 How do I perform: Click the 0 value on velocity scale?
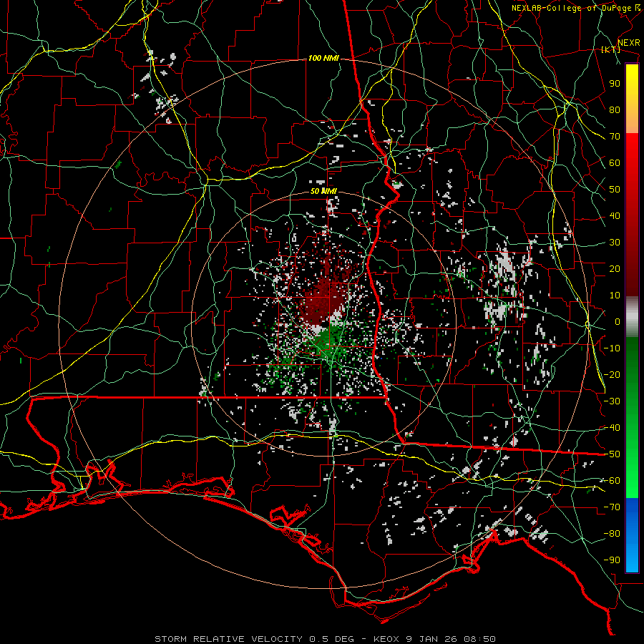[x=618, y=321]
